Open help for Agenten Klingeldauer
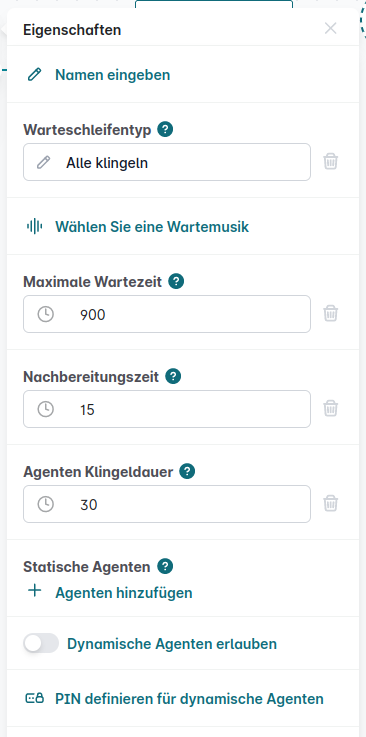Screen dimensions: 366x737 187,471
